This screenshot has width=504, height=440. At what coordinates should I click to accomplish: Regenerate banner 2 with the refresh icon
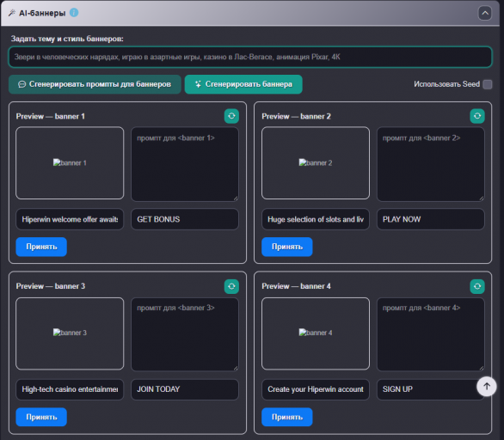click(x=477, y=116)
